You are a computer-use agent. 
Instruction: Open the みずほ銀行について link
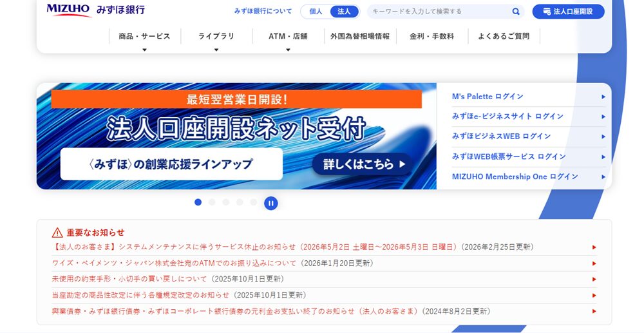[x=263, y=12]
